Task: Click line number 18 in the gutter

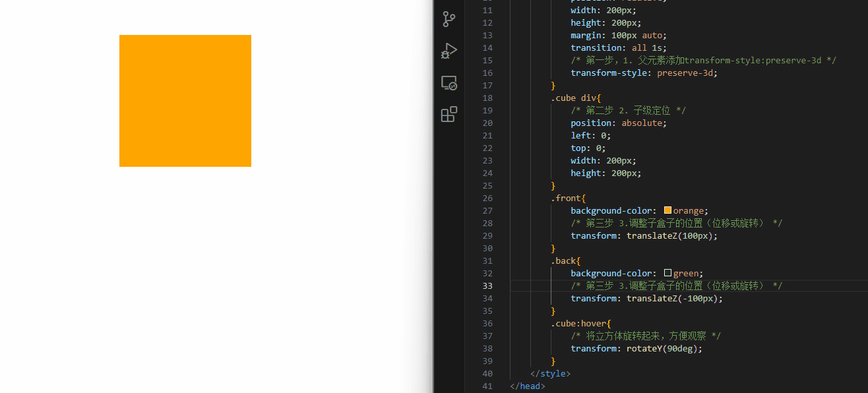Action: 487,98
